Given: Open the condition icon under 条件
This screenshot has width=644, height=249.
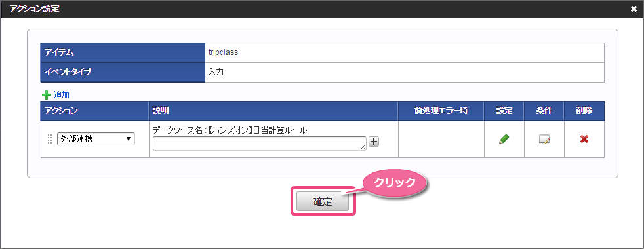Looking at the screenshot, I should 544,140.
